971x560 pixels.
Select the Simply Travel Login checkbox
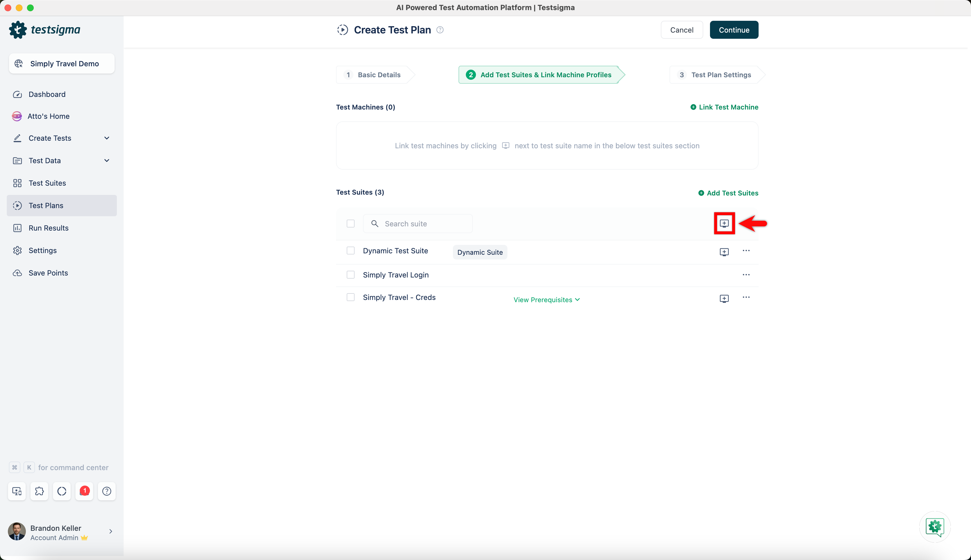(350, 275)
